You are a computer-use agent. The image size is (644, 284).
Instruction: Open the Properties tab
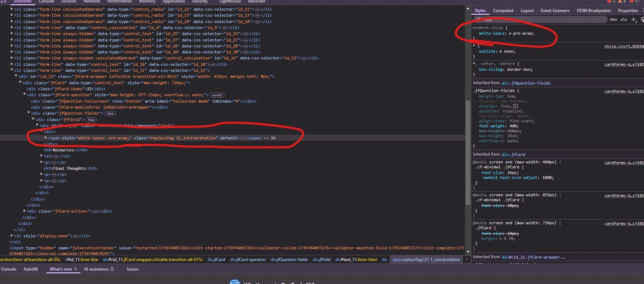pyautogui.click(x=628, y=11)
